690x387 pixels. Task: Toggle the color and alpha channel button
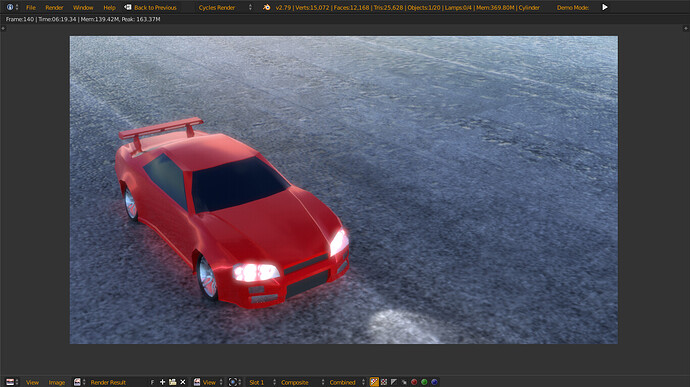pos(374,382)
